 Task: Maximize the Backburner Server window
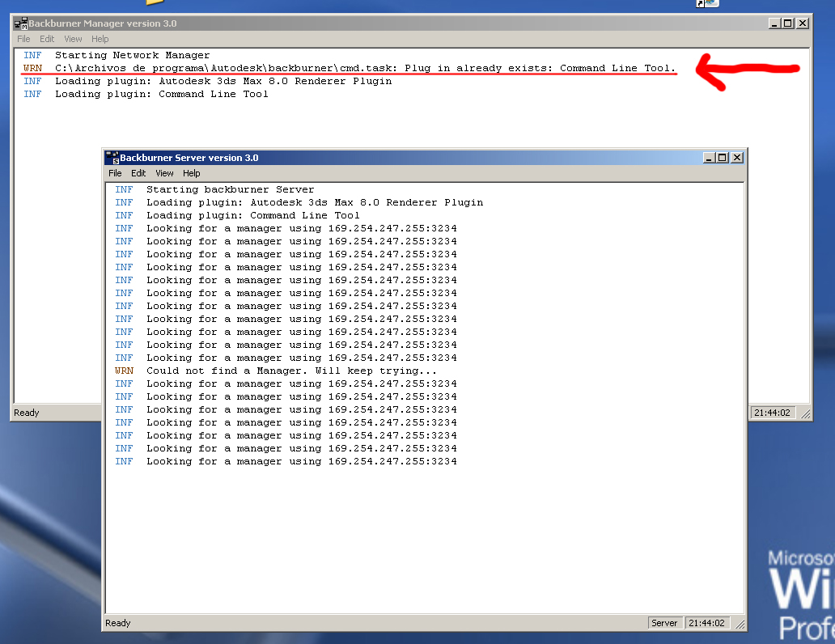click(x=722, y=158)
